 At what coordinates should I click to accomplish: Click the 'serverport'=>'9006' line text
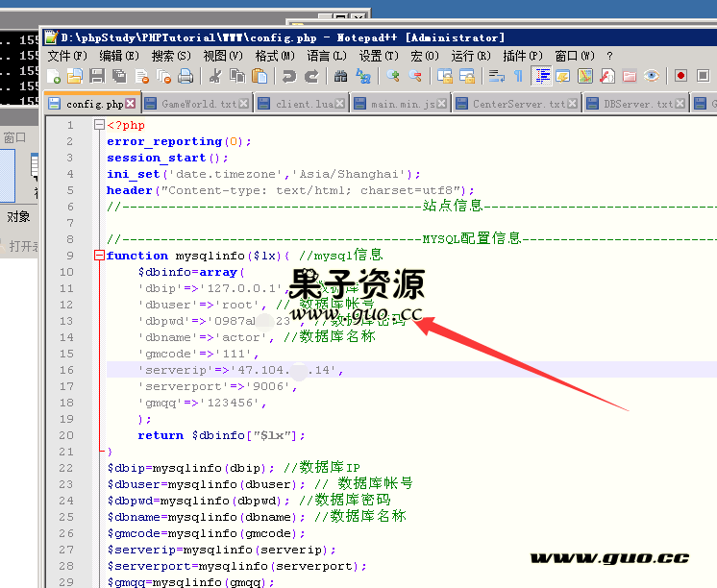click(217, 387)
